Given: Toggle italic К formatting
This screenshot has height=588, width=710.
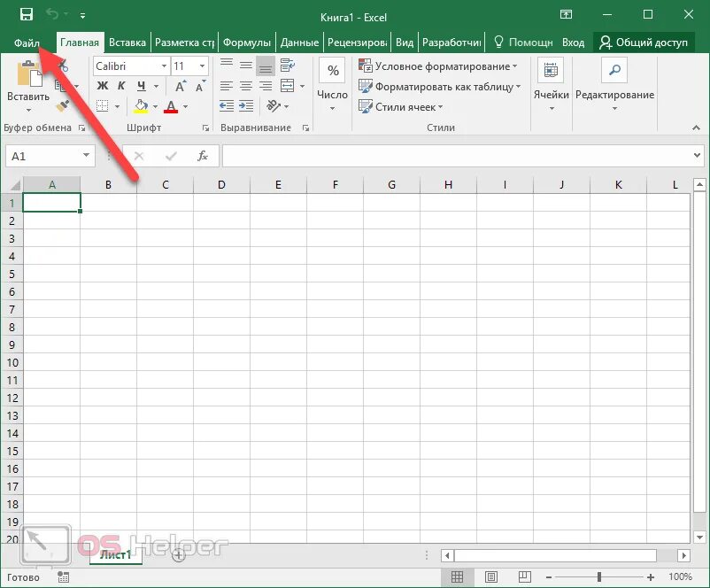Looking at the screenshot, I should tap(121, 86).
